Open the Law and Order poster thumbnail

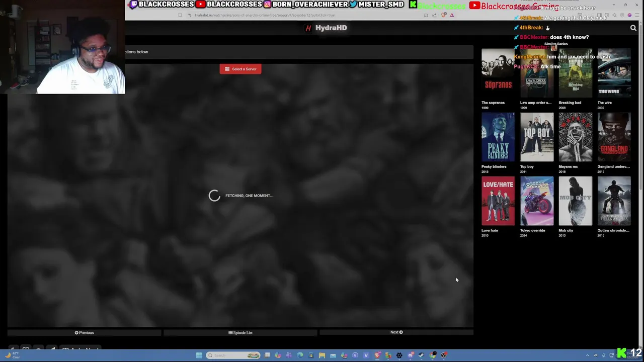pos(537,73)
